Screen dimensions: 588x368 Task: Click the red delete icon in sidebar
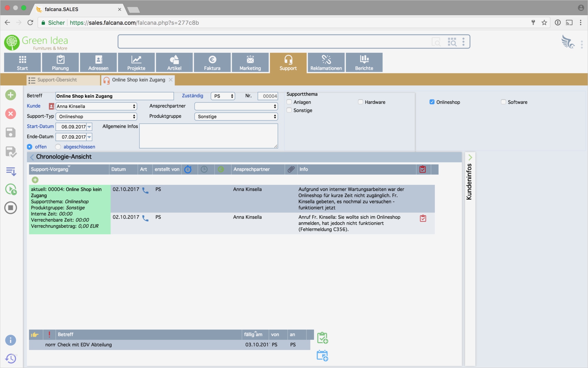(11, 114)
